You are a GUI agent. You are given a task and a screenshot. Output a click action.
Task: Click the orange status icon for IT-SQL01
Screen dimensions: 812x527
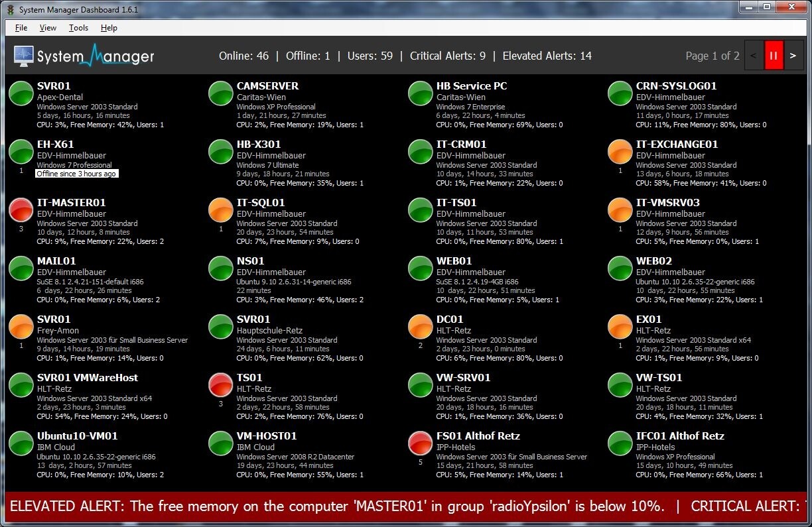221,210
